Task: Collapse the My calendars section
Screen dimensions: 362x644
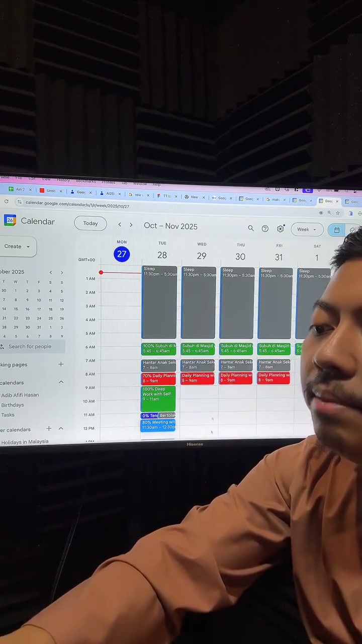Action: (x=61, y=382)
